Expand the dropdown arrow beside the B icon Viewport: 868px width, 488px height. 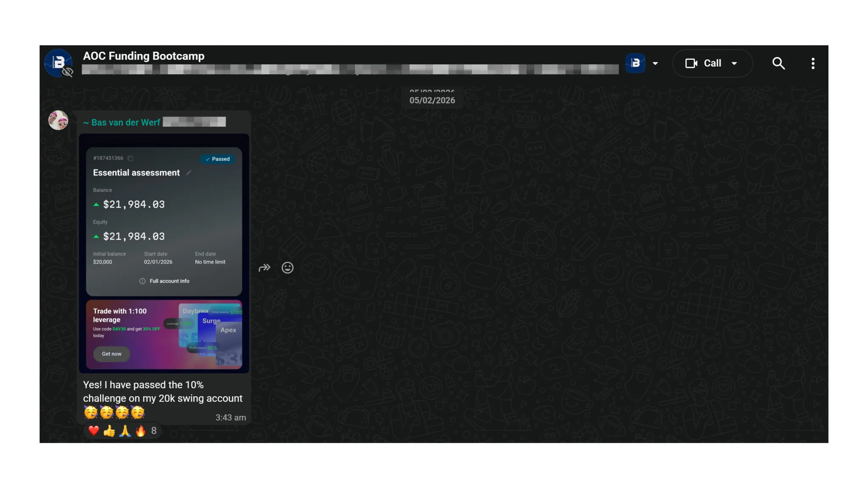pos(655,64)
